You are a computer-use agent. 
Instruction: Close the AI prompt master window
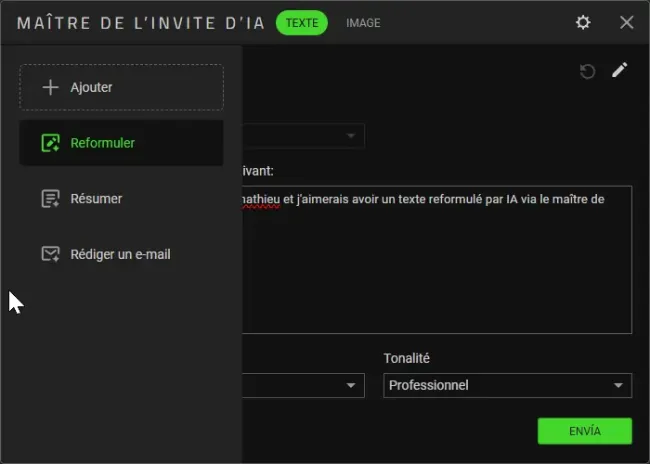pos(626,22)
